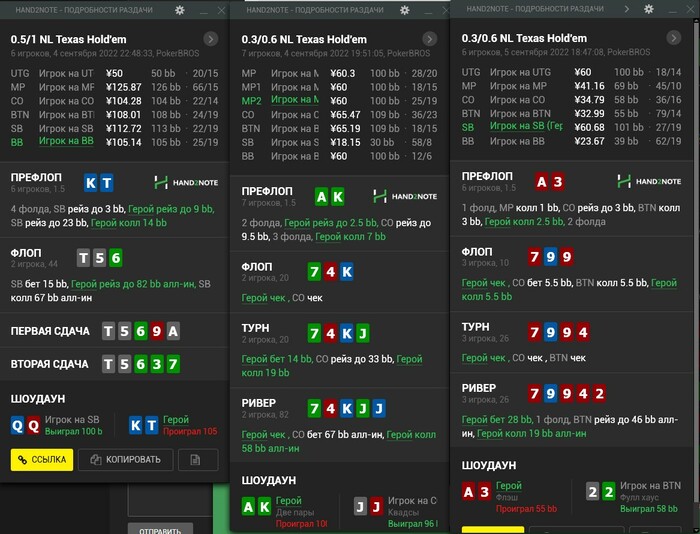The image size is (700, 534).
Task: Click green 2 card in right showdown
Action: pos(609,492)
